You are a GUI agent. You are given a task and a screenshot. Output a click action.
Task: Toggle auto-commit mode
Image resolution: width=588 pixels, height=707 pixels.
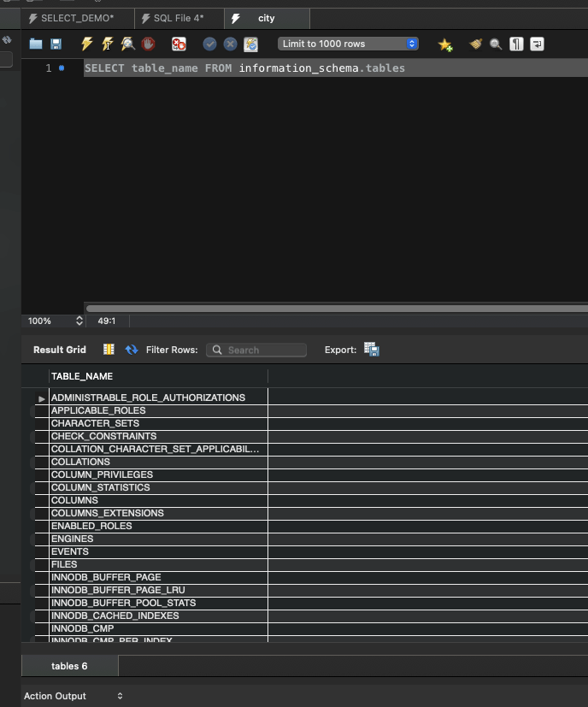(250, 44)
